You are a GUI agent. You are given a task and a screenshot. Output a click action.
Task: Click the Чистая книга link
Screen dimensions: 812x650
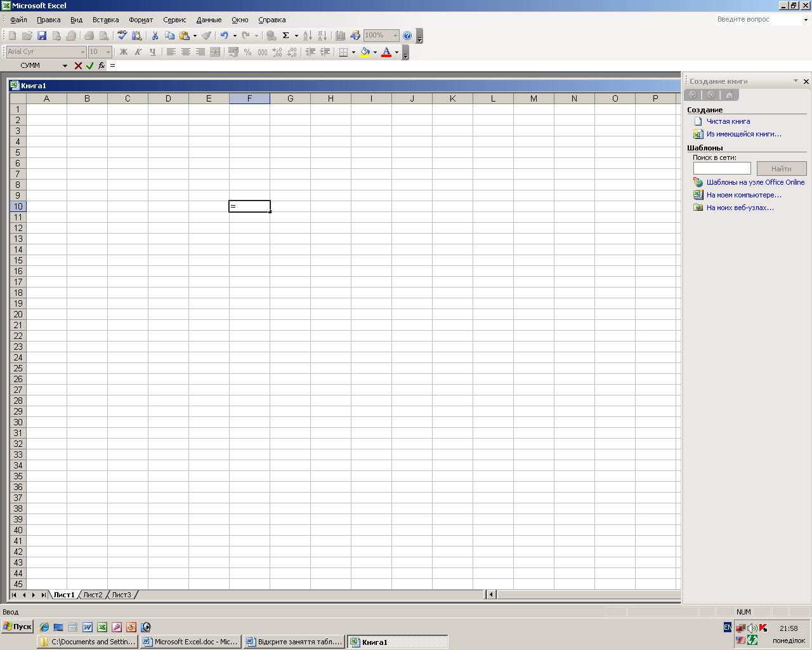coord(728,121)
